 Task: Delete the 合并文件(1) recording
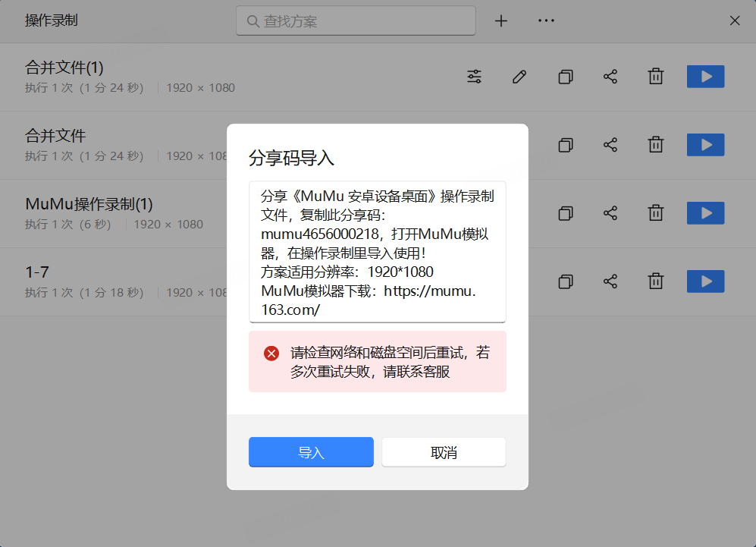point(656,77)
